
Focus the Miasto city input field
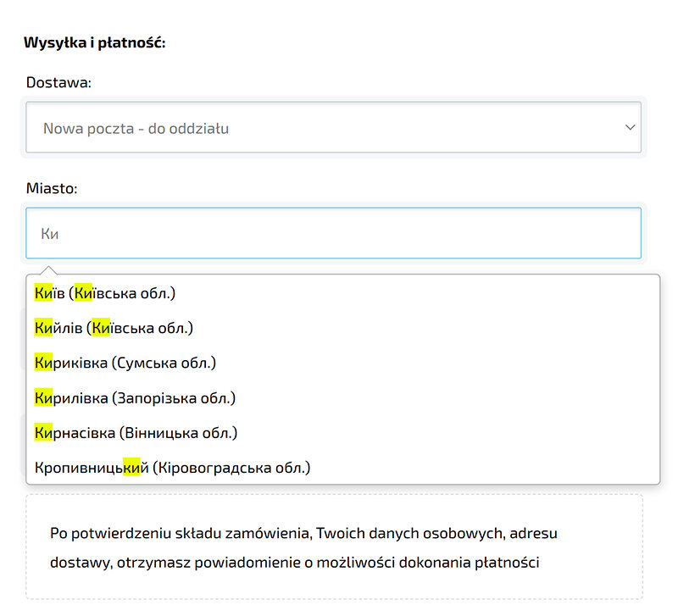[x=333, y=233]
